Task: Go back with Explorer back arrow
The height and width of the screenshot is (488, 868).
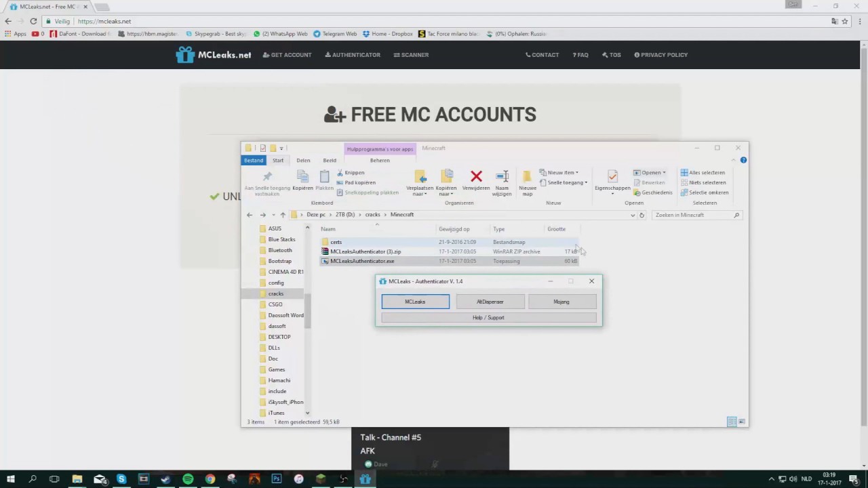Action: coord(250,215)
